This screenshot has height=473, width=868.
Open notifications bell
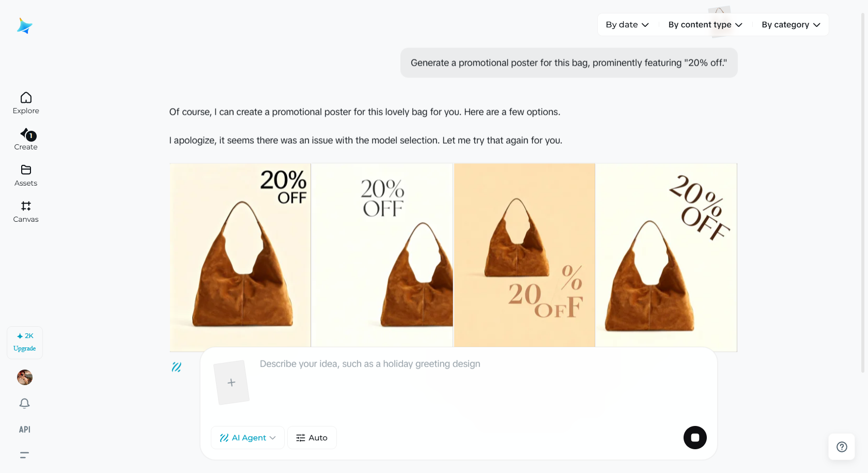point(24,403)
